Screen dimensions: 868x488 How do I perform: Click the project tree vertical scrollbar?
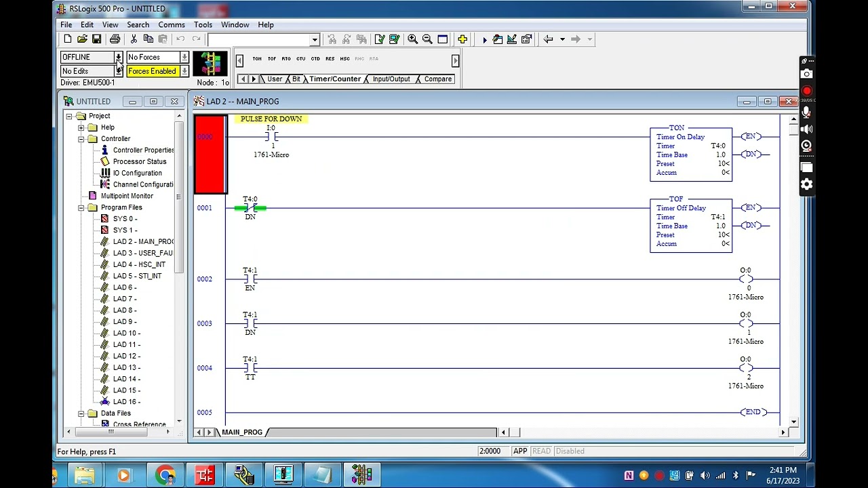coord(179,197)
